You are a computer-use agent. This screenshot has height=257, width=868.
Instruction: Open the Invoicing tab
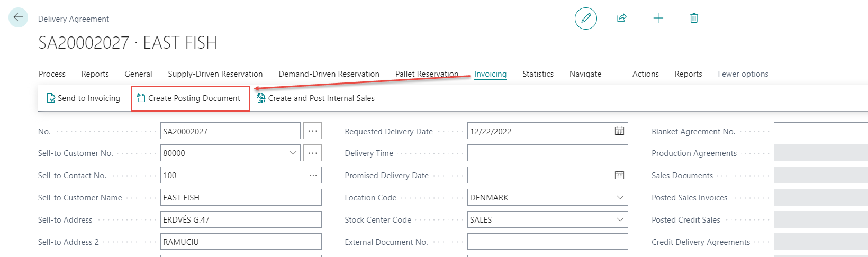tap(490, 74)
